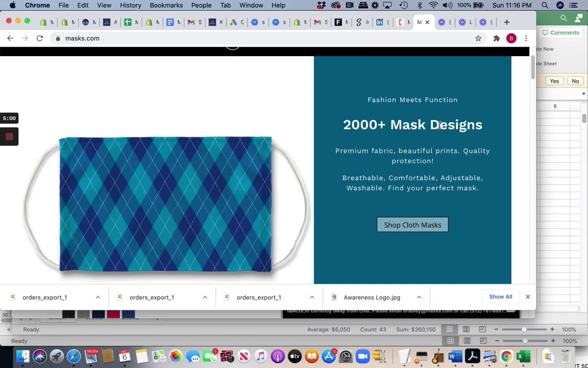Open Finder from the Dock
Viewport: 588px width, 368px height.
point(22,356)
